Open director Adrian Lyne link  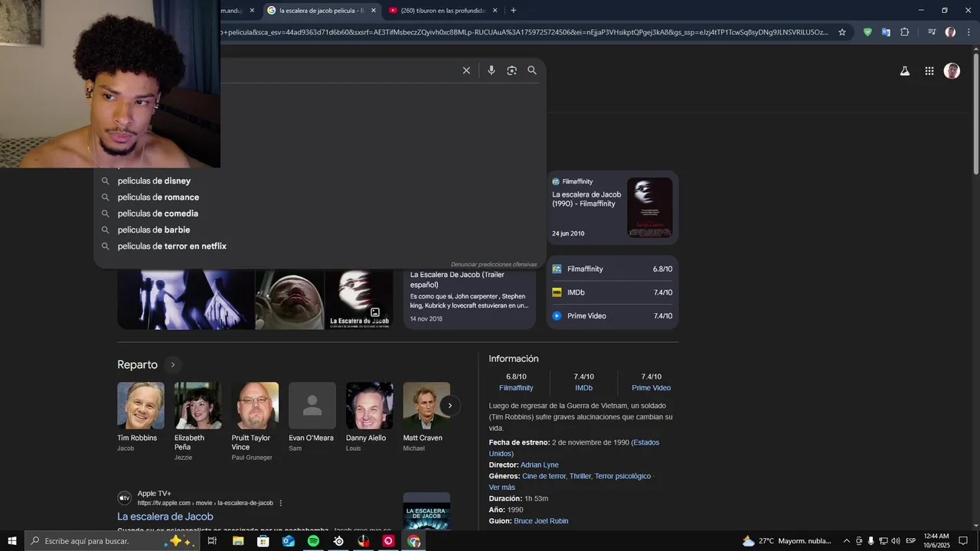tap(540, 465)
